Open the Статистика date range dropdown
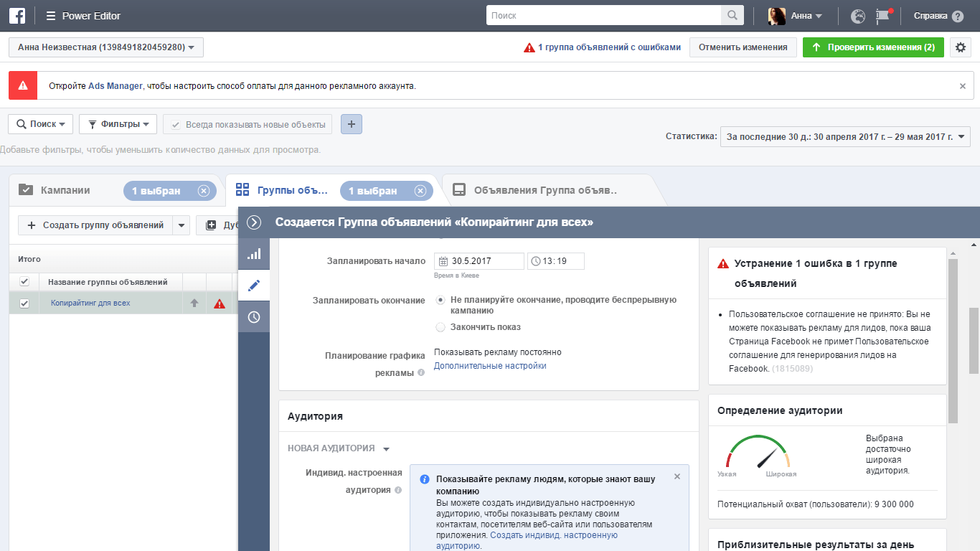The image size is (980, 551). (x=845, y=136)
